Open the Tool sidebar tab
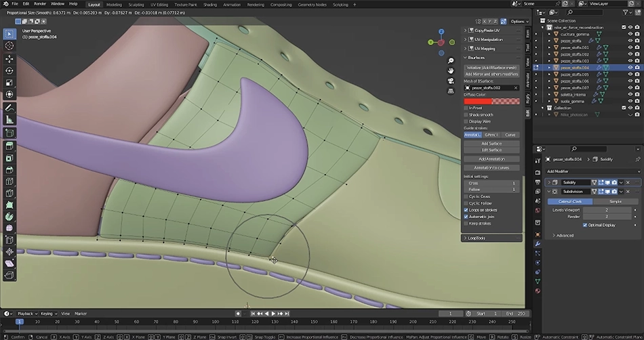Screen dimensions: 644x340 click(528, 47)
